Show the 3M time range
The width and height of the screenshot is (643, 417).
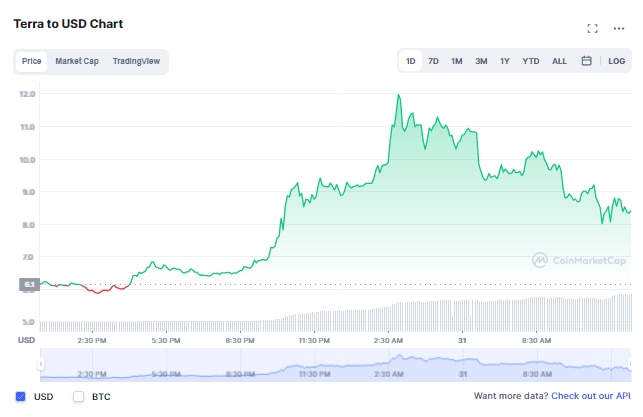pyautogui.click(x=481, y=61)
